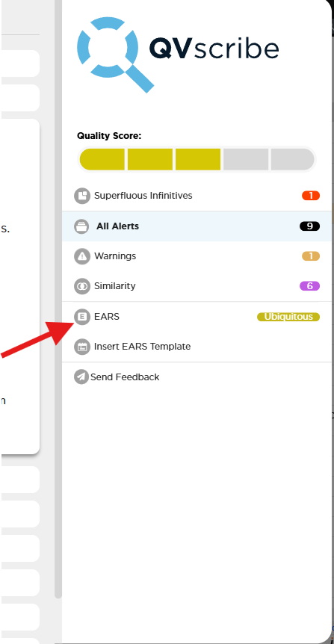Screen dimensions: 334x644
Task: Show the Similarity results
Action: tap(197, 286)
